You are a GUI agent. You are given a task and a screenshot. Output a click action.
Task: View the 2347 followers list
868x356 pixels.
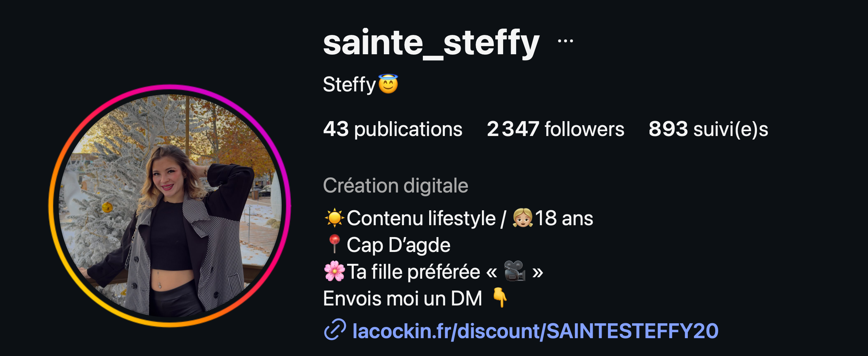tap(556, 129)
